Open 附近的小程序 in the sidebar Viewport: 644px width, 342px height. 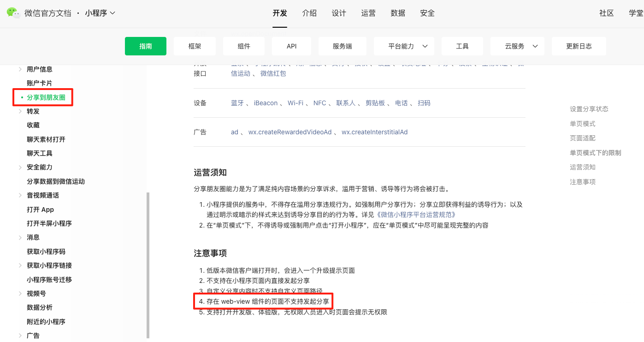tap(46, 322)
